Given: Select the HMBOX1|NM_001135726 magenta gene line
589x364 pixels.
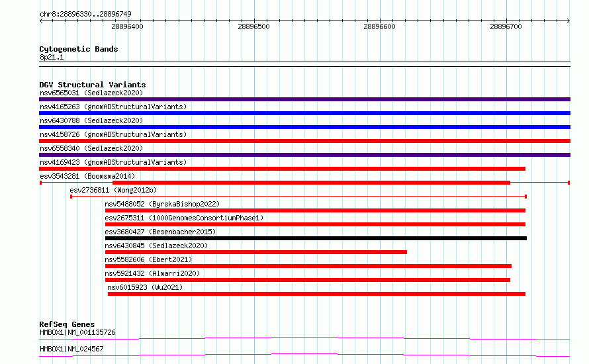Looking at the screenshot, I should (x=304, y=338).
